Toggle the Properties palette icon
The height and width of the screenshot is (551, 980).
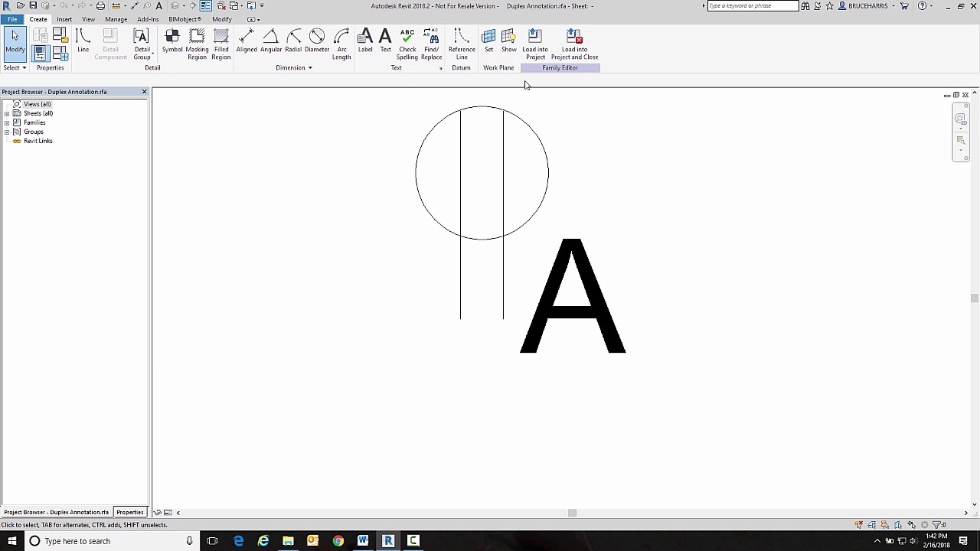(41, 53)
